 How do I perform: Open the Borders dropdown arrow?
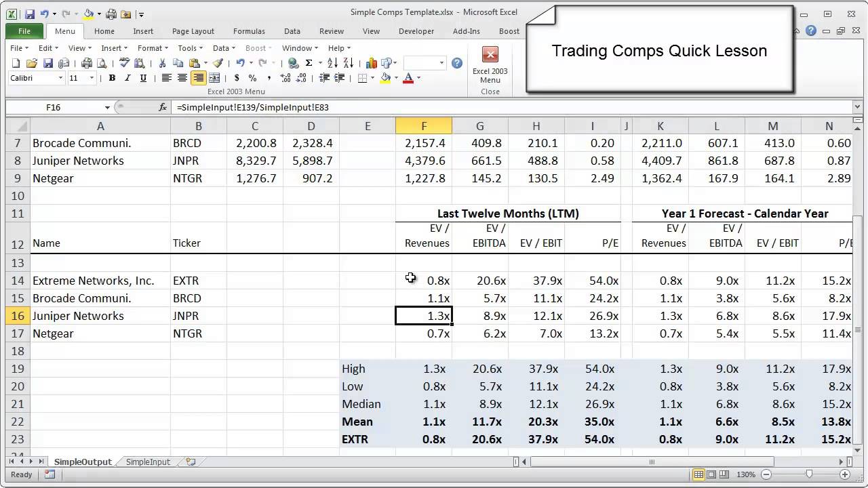click(372, 78)
